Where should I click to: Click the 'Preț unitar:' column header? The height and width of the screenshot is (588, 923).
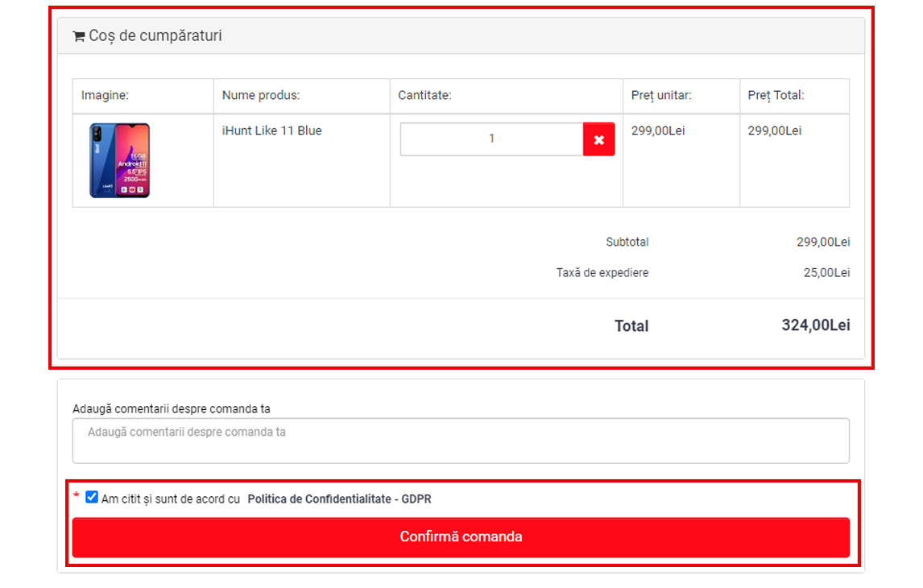pyautogui.click(x=661, y=96)
